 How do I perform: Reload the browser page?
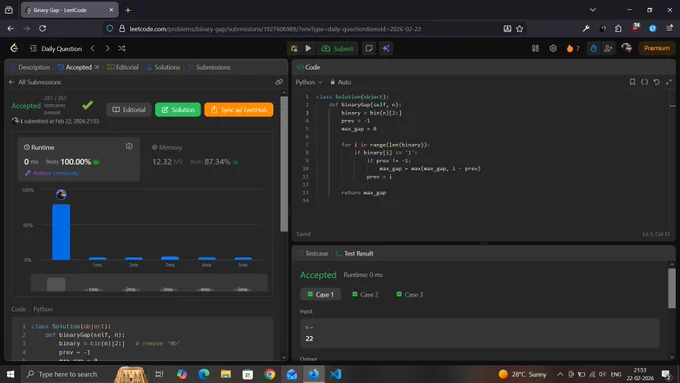[42, 29]
